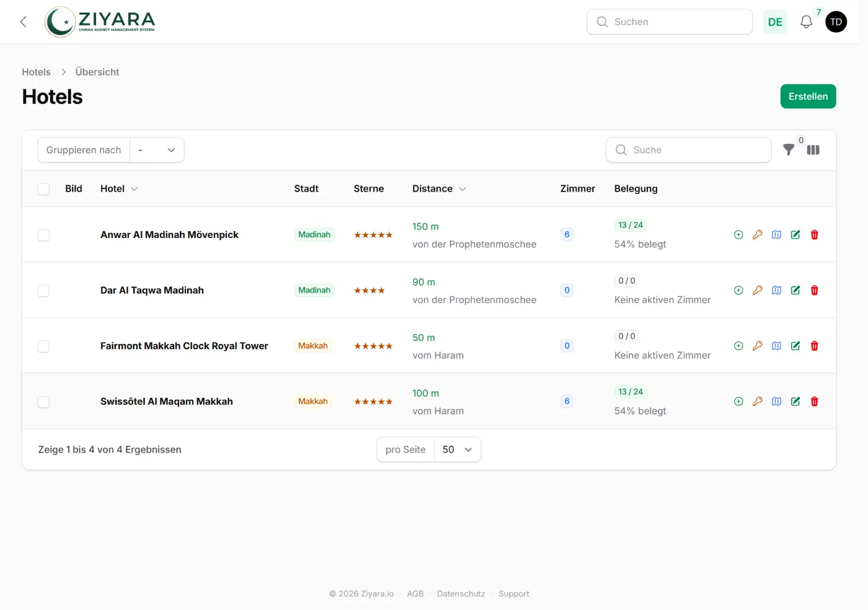Screen dimensions: 868x610
Task: Open the map icon for Fairmont Makkah Clock Royal Tower
Action: tap(776, 346)
